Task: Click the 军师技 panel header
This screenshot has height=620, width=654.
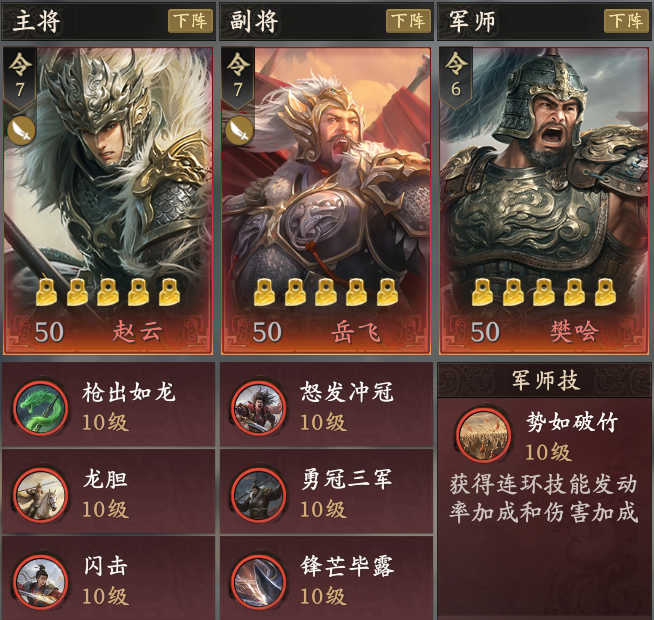Action: pos(544,381)
